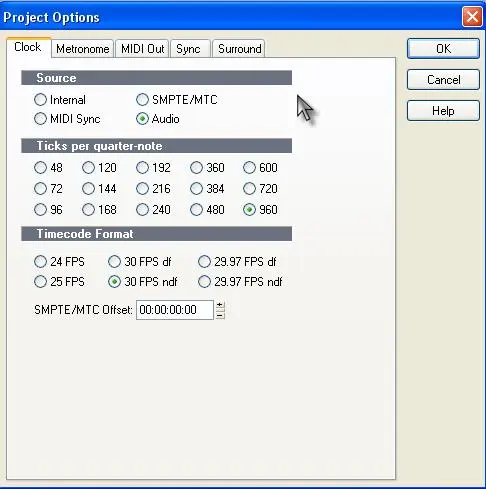
Task: Choose MIDI Sync as clock source
Action: (40, 119)
